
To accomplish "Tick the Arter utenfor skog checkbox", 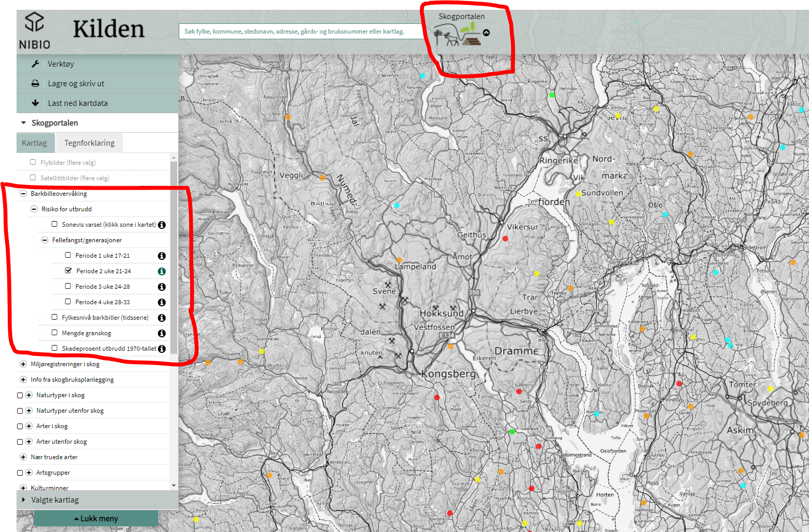I will click(20, 442).
